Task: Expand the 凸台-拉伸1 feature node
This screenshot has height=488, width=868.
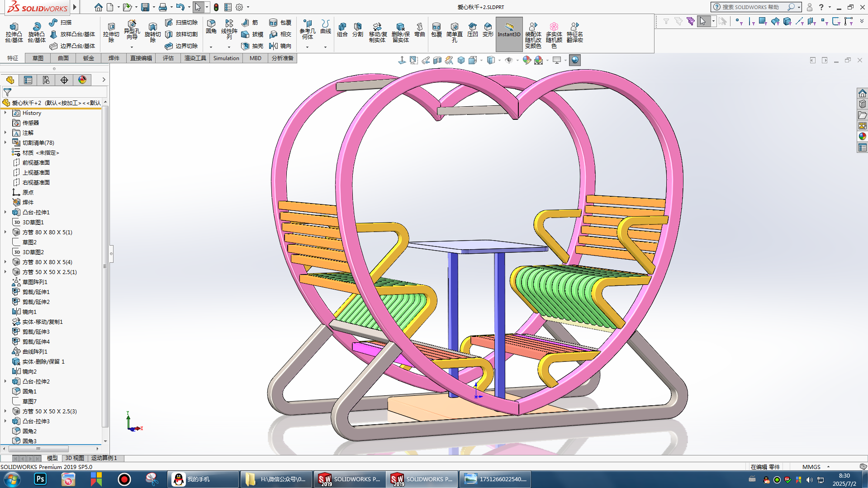Action: coord(5,212)
